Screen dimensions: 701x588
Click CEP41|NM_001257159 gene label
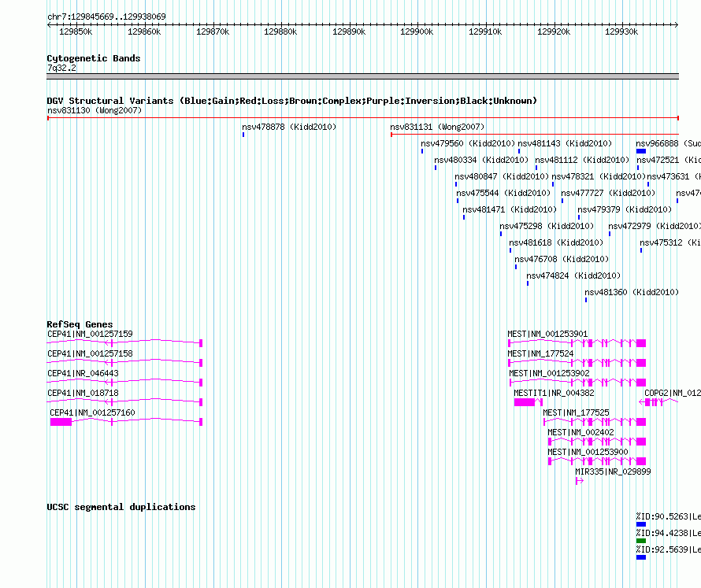pyautogui.click(x=90, y=334)
